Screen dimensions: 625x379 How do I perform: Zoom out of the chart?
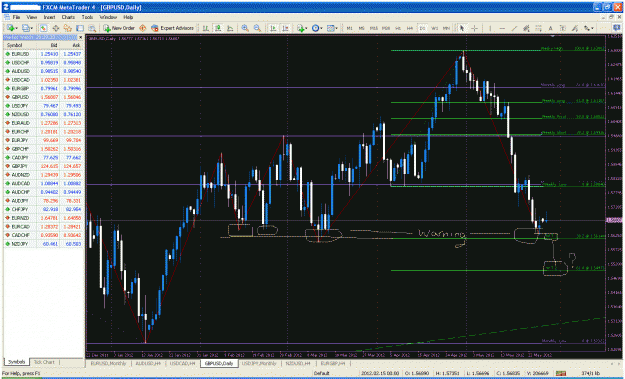(257, 28)
